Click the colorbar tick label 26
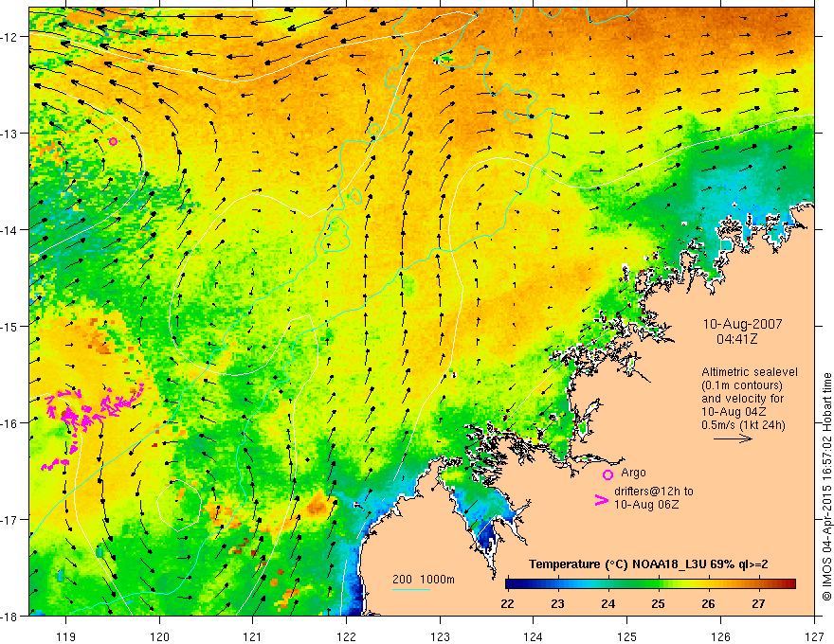834x644 pixels. tap(708, 603)
